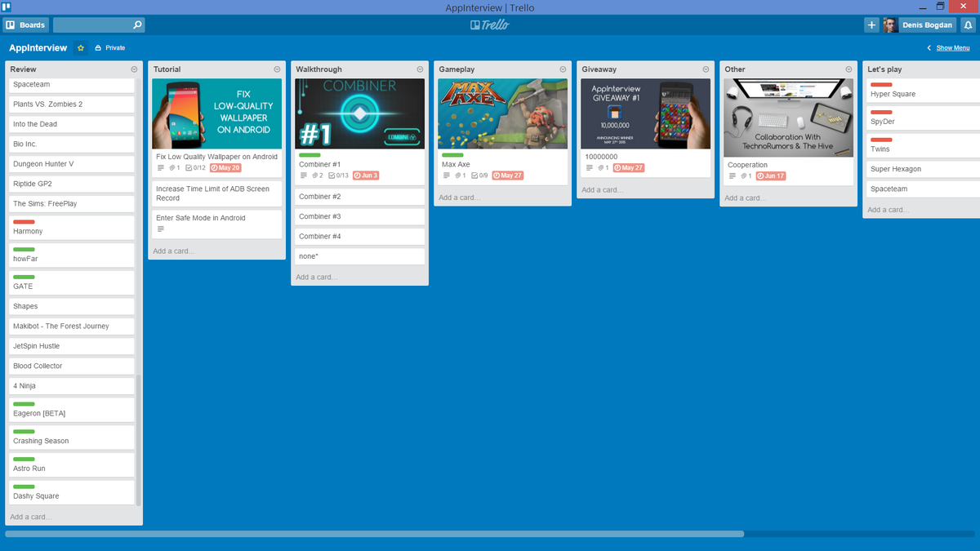Click the search box in header
The image size is (980, 551).
[98, 25]
